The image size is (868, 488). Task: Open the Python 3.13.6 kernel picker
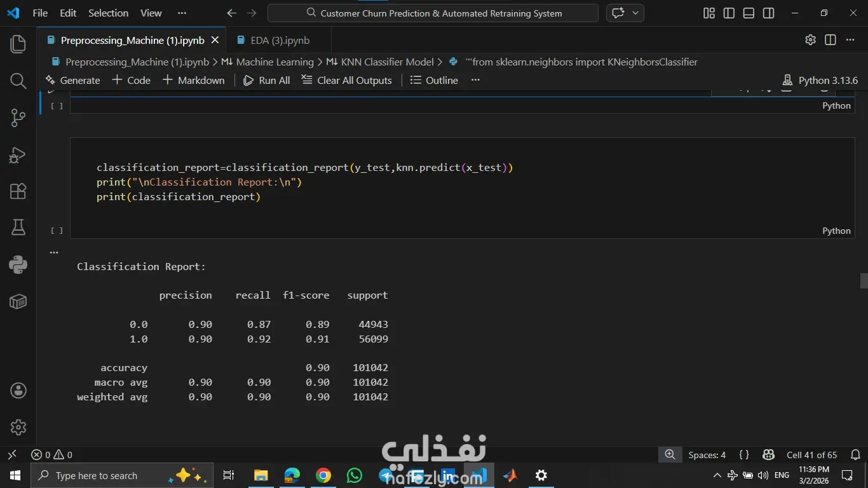pyautogui.click(x=820, y=80)
